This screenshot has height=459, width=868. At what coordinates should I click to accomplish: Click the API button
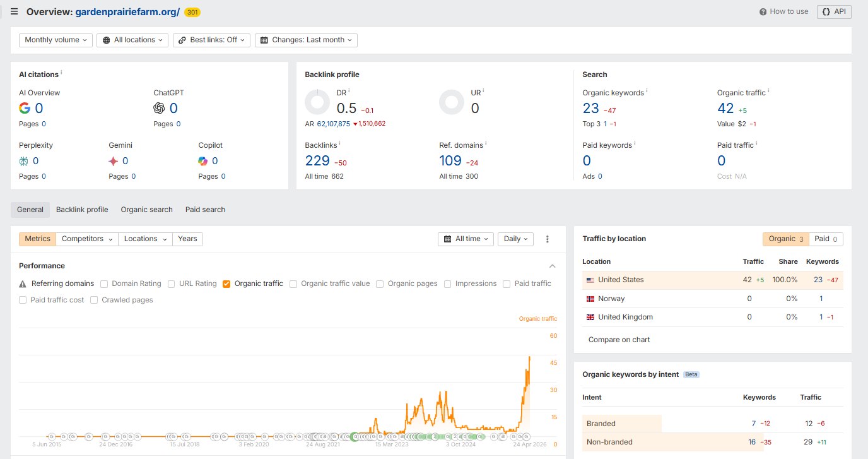click(834, 11)
